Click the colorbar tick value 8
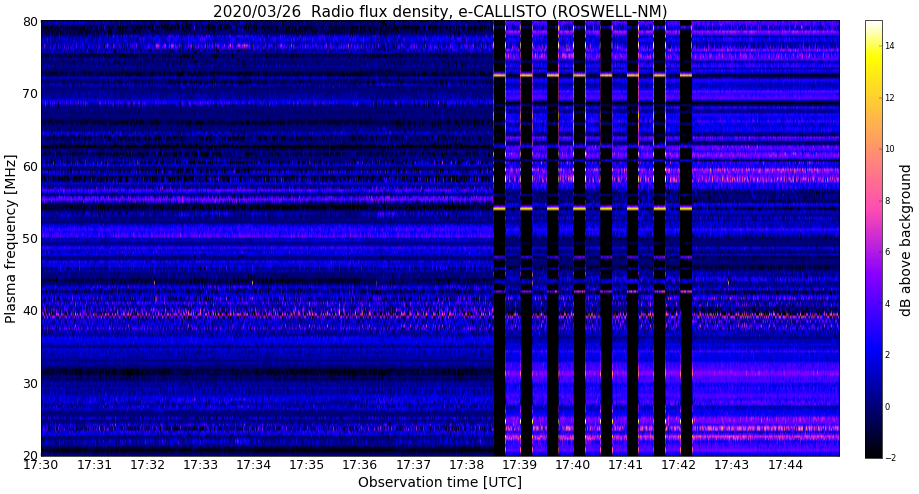This screenshot has width=919, height=494. pos(888,200)
